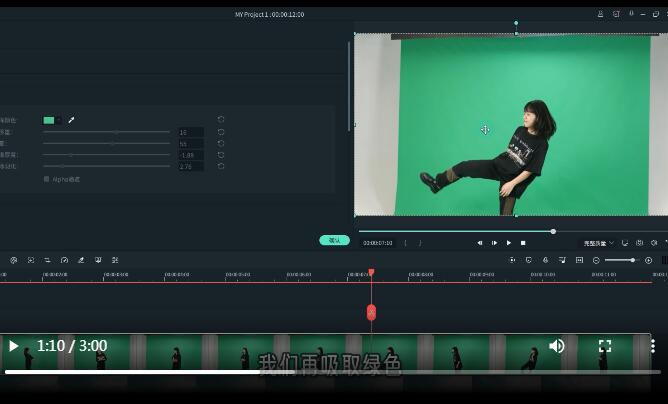Stop playback in the preview player
The width and height of the screenshot is (668, 404).
point(523,243)
